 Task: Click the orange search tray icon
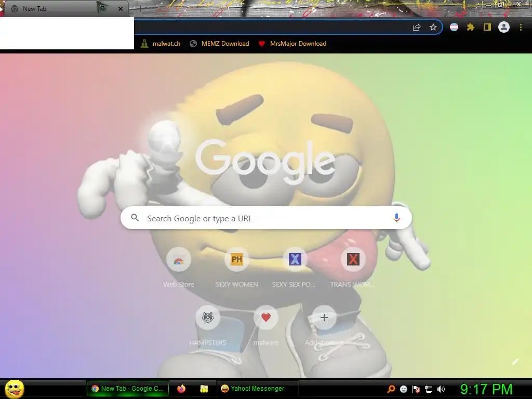coord(391,389)
